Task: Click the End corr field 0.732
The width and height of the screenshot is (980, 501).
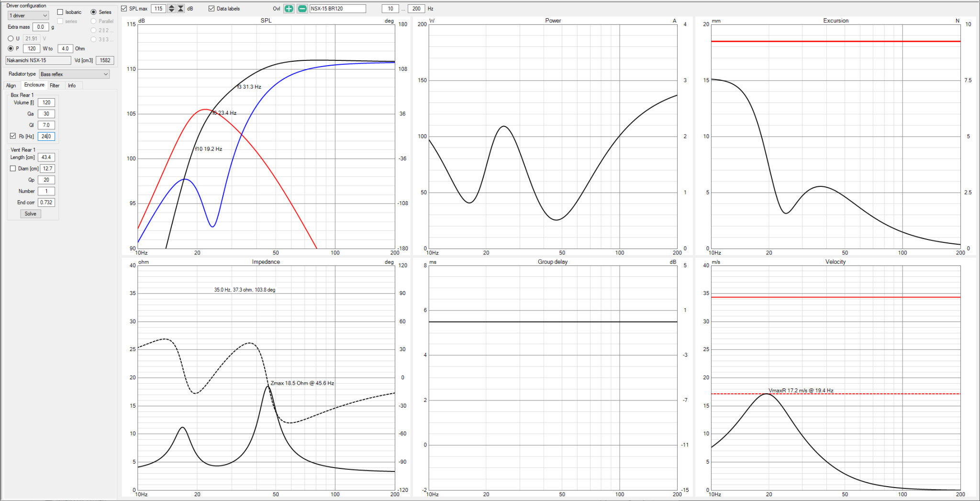Action: [x=46, y=203]
